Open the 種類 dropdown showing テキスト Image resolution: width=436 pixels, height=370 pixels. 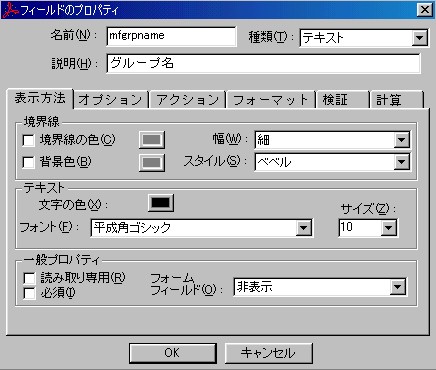click(364, 37)
